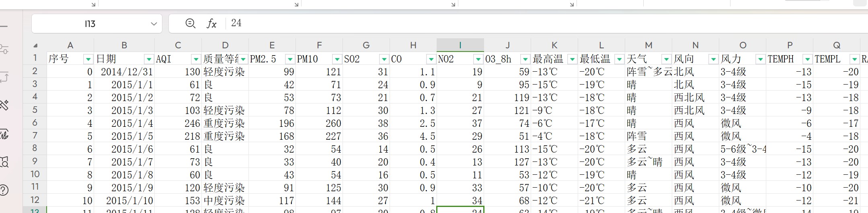
Task: Open filter dropdown for O3_8h column
Action: 525,59
